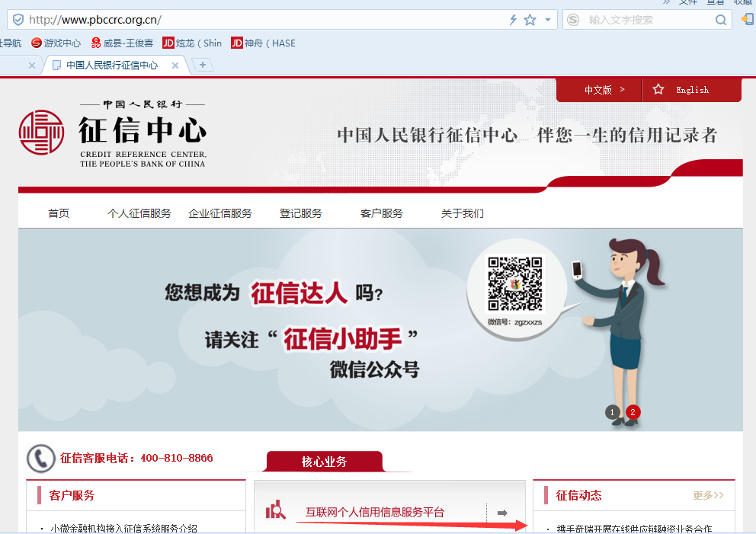Open the search engine dropdown in the search box
The height and width of the screenshot is (534, 756).
572,21
